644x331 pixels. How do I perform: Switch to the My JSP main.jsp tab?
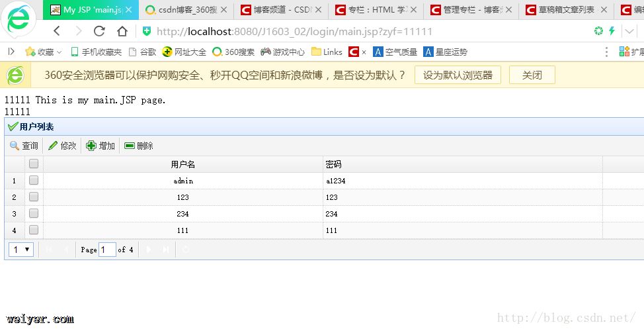91,10
